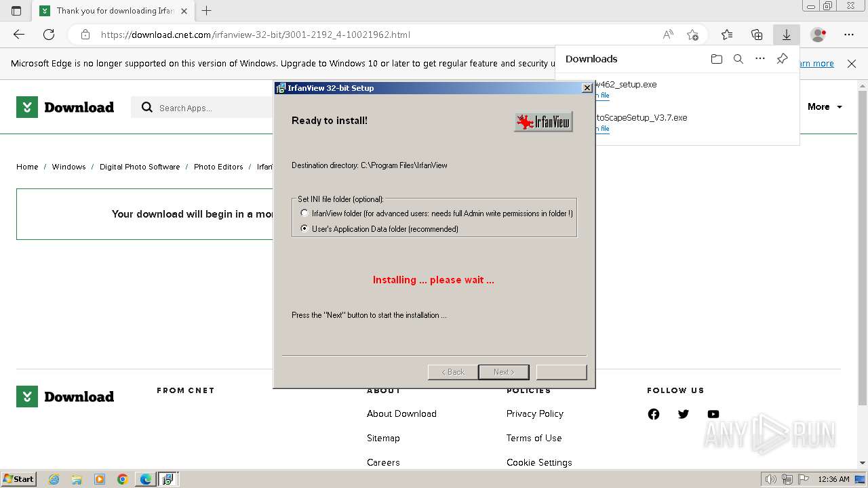Open Privacy Policy footer link
Screen dimensions: 868x488
pos(535,413)
